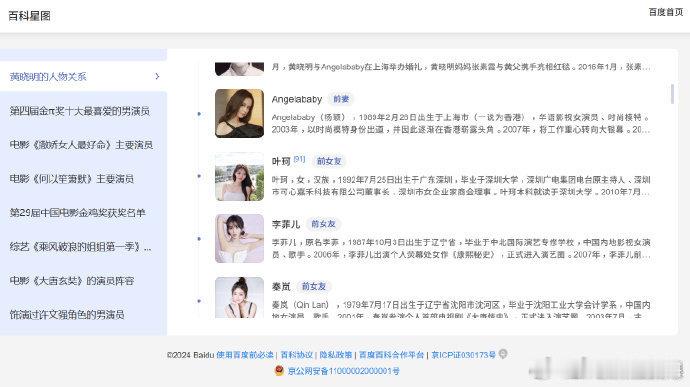
Task: Select 第四届金π奖十大最喜爱的男演员 sidebar item
Action: (x=80, y=111)
